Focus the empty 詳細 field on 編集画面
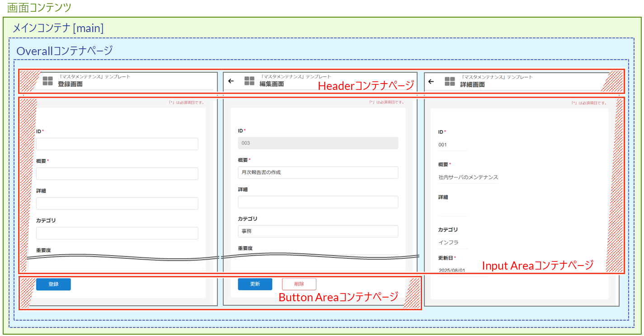The image size is (644, 336). click(x=318, y=202)
